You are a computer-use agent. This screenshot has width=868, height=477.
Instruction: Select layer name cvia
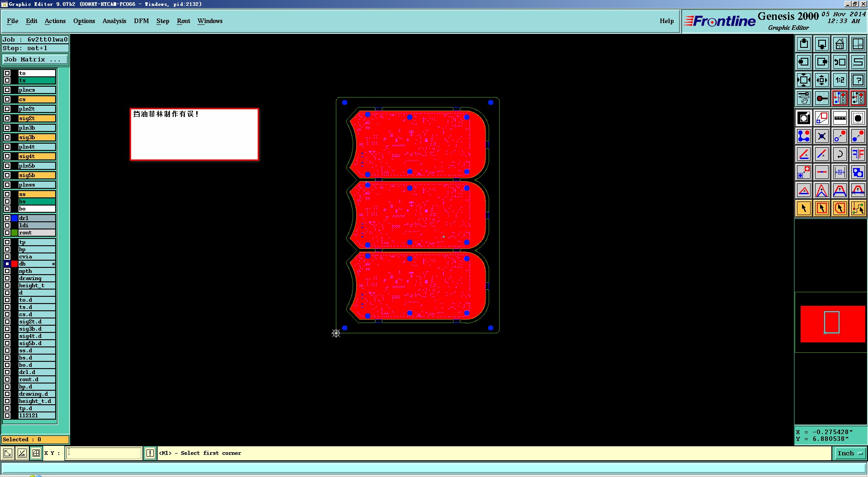click(x=37, y=257)
